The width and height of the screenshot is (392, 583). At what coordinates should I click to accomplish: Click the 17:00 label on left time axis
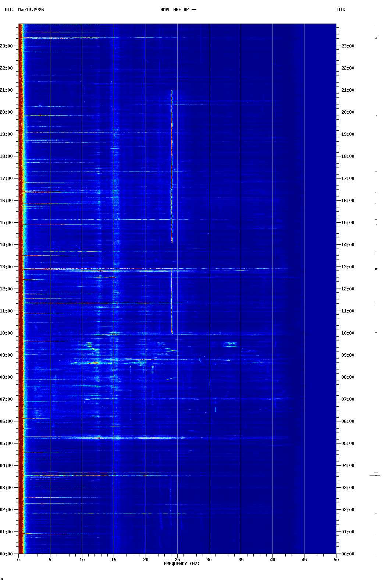pos(7,179)
